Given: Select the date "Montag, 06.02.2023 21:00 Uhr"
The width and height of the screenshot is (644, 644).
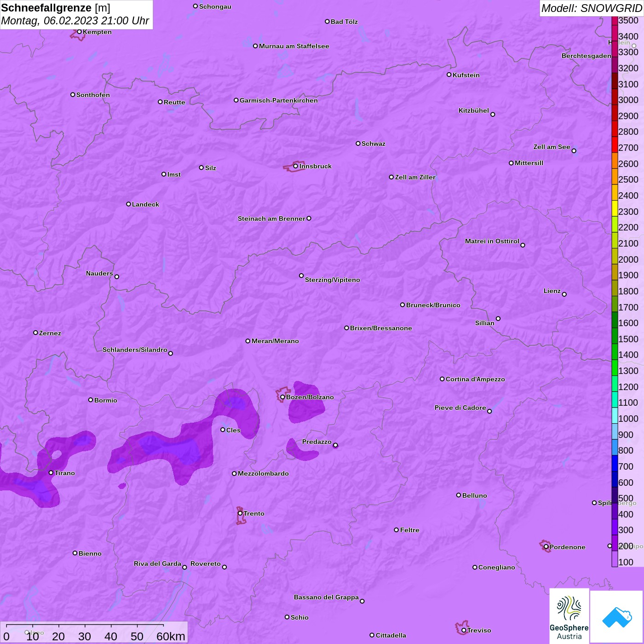Looking at the screenshot, I should [x=75, y=21].
